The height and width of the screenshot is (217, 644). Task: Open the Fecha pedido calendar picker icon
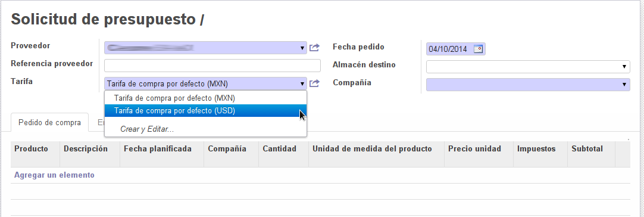coord(478,49)
